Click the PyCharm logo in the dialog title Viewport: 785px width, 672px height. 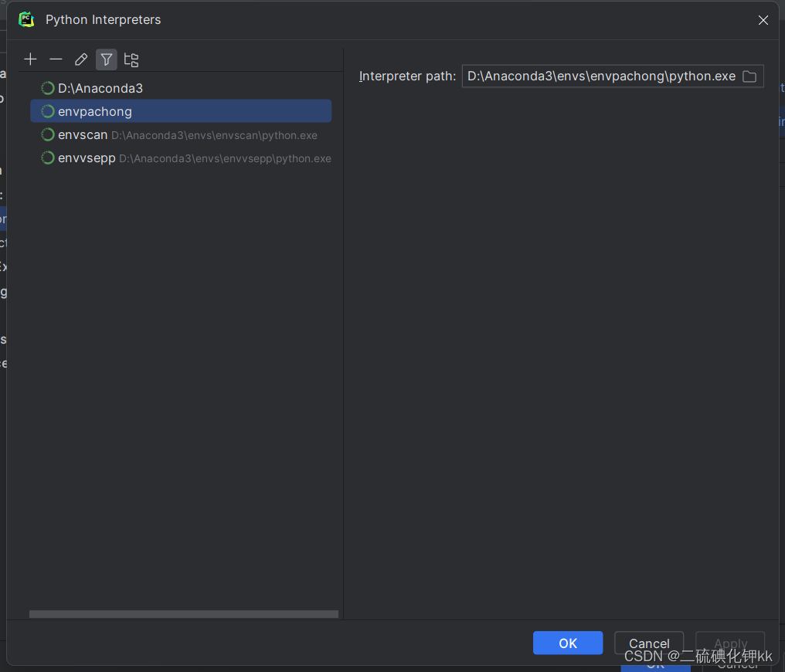[26, 19]
